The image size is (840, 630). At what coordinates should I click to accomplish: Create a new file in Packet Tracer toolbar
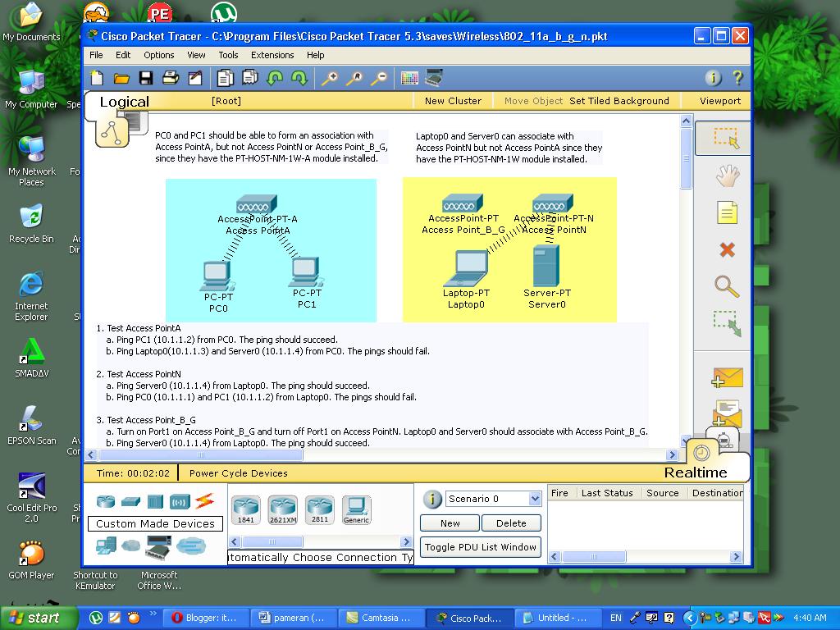coord(97,78)
